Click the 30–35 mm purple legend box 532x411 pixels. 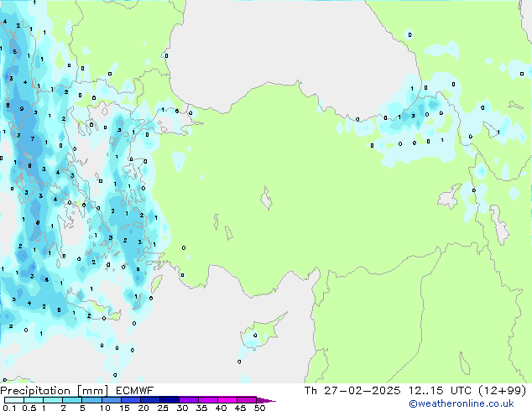tap(189, 400)
